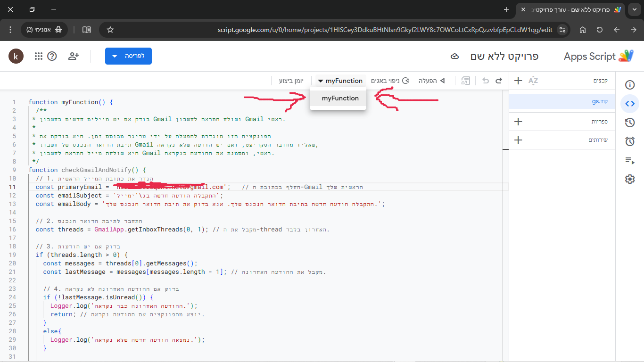Screen dimensions: 644x362
Task: Go to the browser home page icon
Action: pos(583,30)
